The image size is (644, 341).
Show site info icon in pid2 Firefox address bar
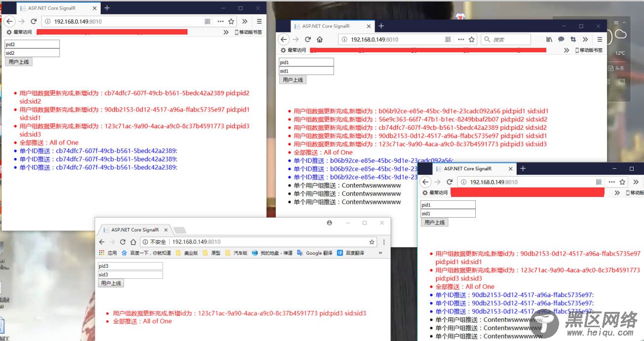coord(48,21)
